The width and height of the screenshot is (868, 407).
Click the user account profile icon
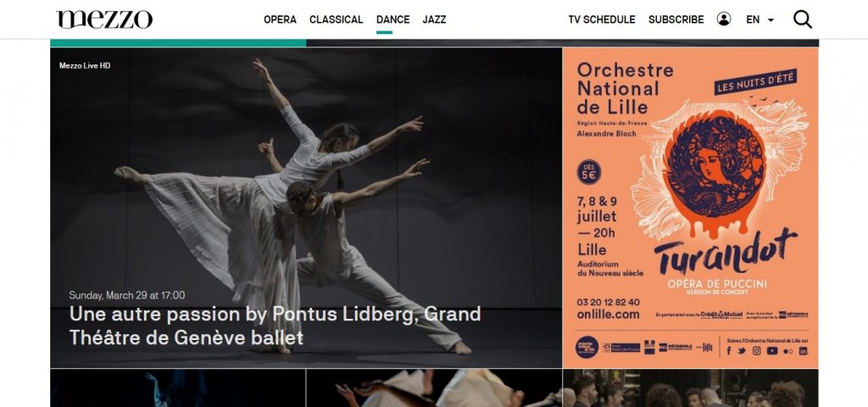click(724, 19)
